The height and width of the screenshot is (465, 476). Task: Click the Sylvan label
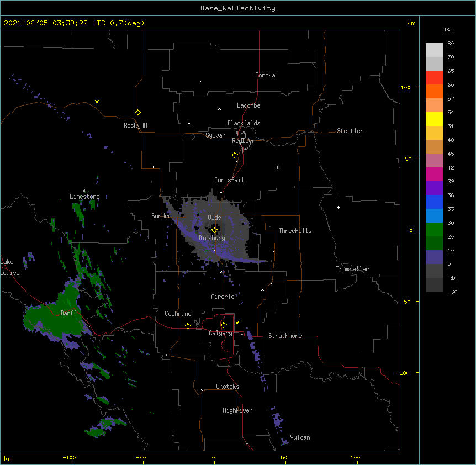[x=215, y=135]
